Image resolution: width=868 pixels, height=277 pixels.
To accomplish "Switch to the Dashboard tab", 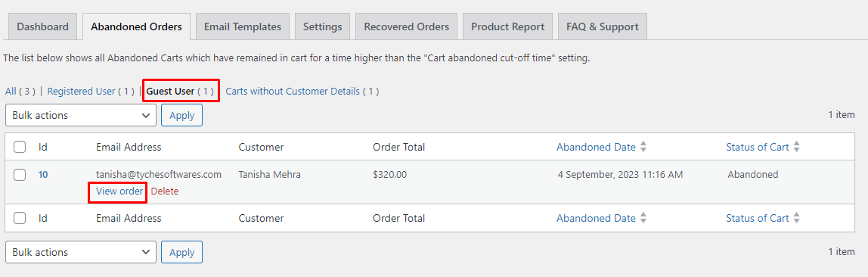I will (x=42, y=26).
